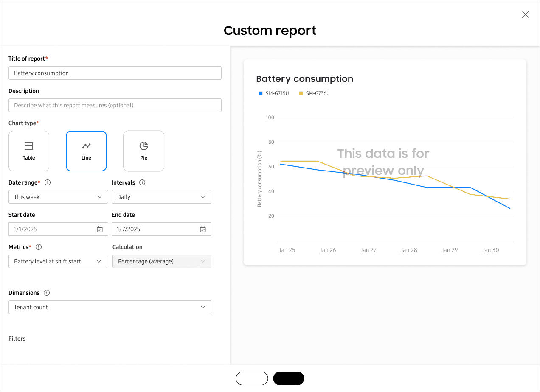
Task: Click the Jan 30 axis label
Action: click(x=490, y=250)
